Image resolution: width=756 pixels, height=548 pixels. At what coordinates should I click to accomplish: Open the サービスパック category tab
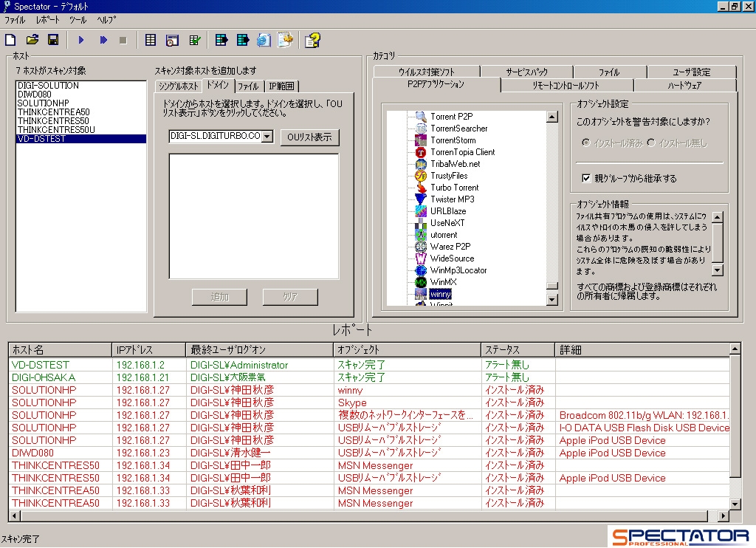coord(526,72)
